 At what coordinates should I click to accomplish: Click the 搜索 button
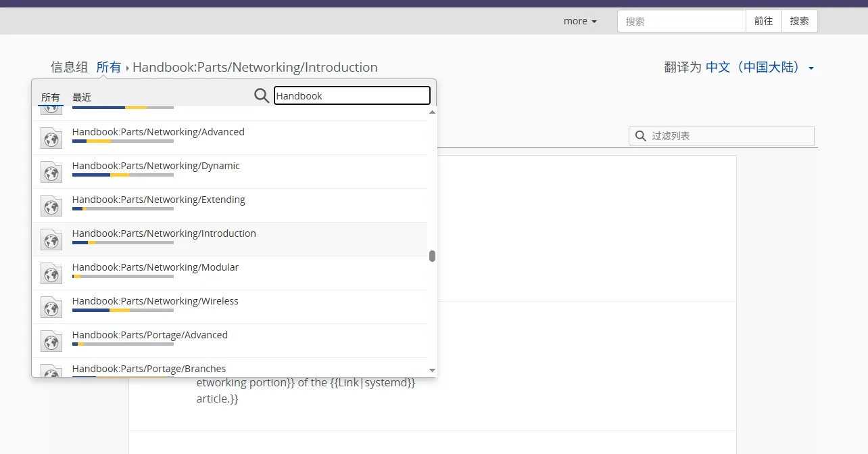(800, 21)
